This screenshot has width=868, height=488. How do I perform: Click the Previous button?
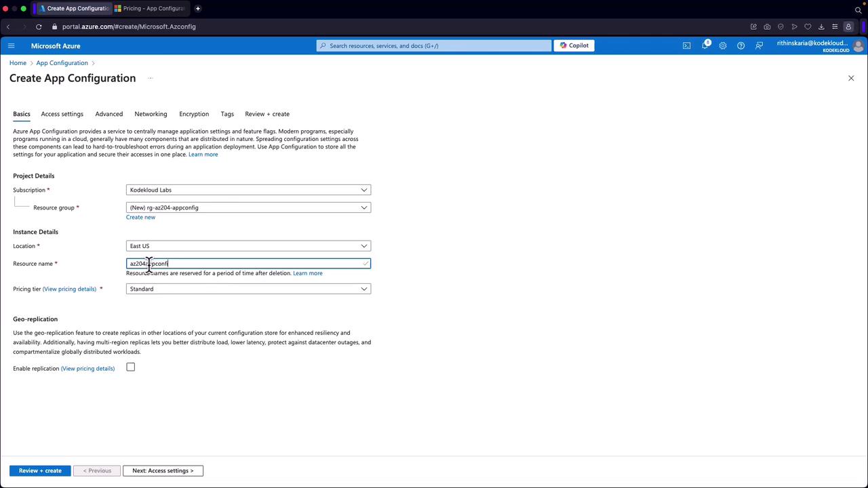tap(97, 470)
